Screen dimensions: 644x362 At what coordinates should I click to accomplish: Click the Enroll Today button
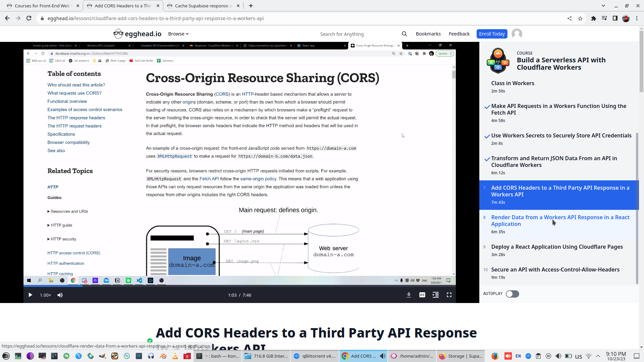coord(492,34)
